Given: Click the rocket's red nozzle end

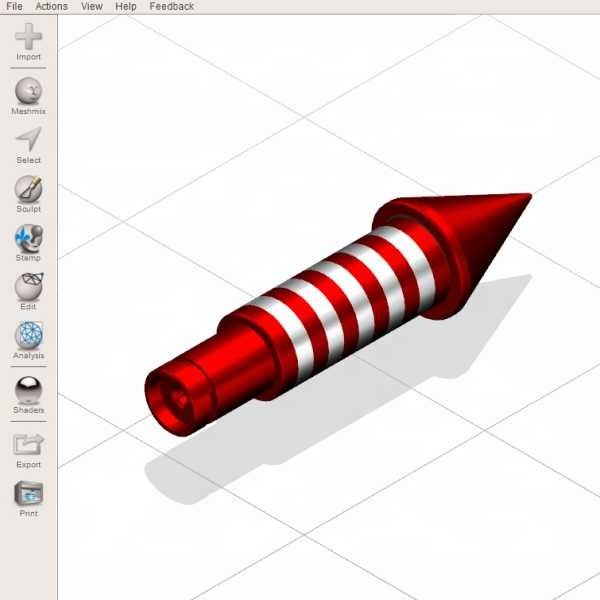Looking at the screenshot, I should (176, 400).
